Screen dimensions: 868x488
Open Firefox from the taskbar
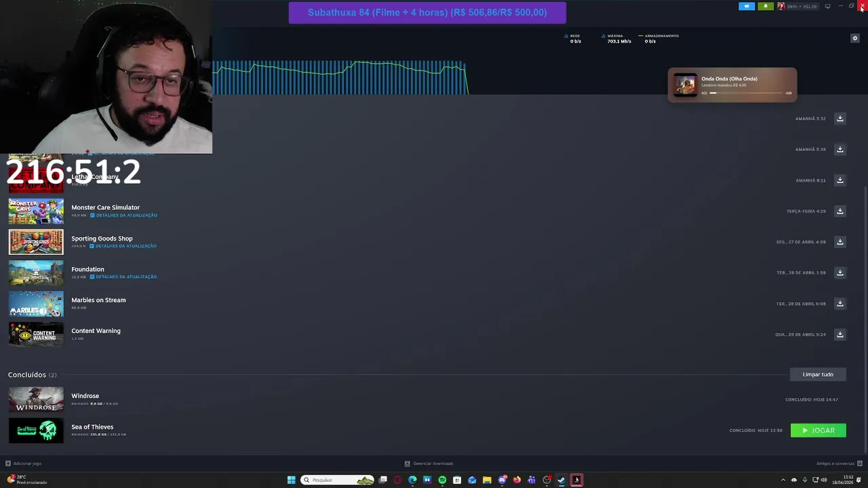[517, 480]
